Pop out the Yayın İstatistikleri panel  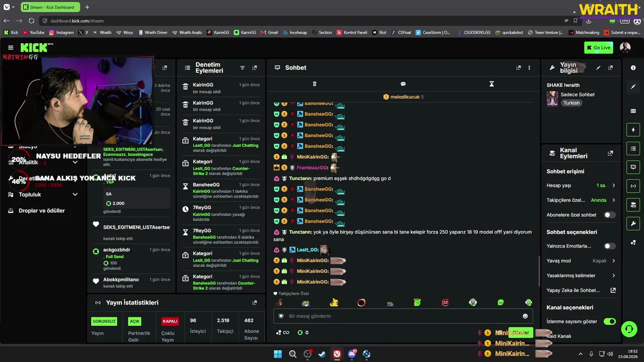tap(255, 303)
